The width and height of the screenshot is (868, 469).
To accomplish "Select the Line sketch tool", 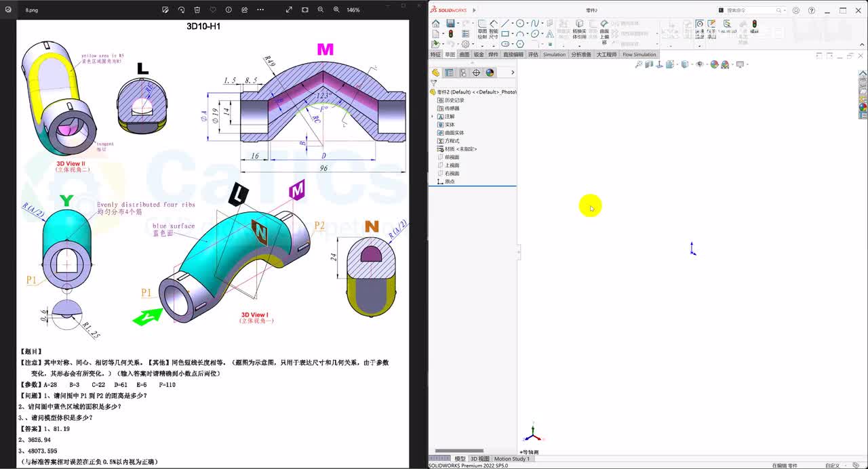I will coord(505,23).
